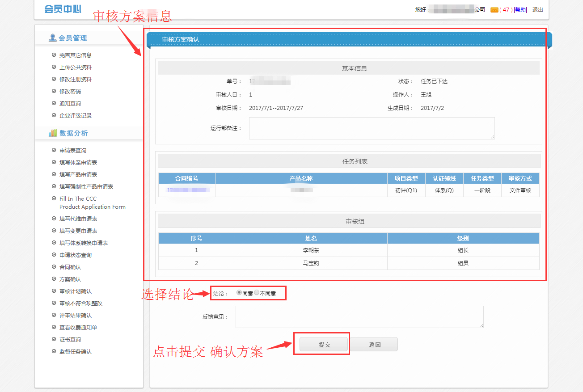This screenshot has width=583, height=392.
Task: Click the 提交 button
Action: click(x=324, y=344)
